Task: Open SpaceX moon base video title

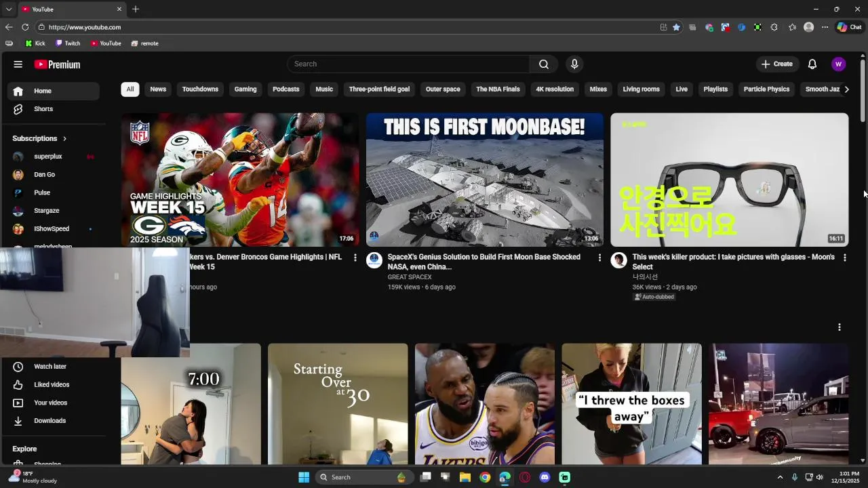Action: (484, 262)
